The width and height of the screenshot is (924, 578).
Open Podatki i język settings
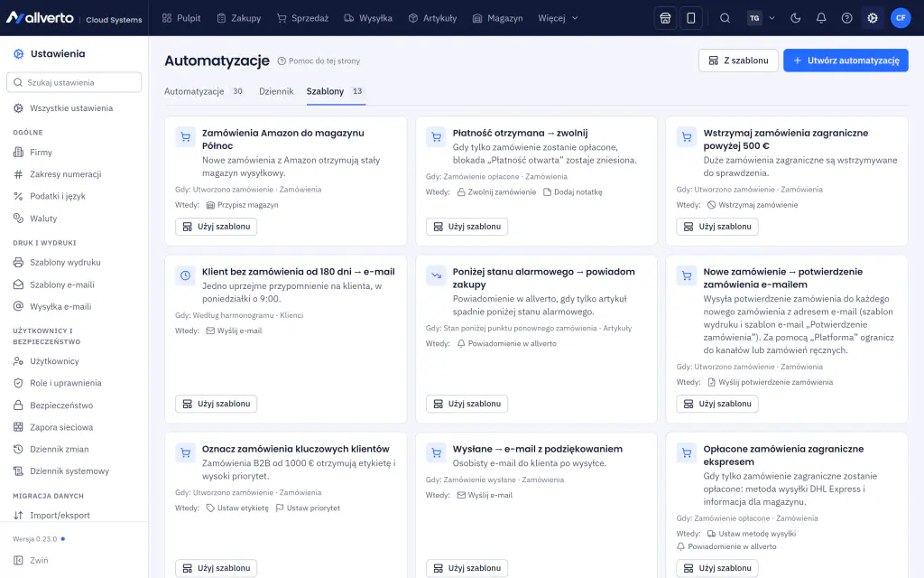[x=74, y=196]
